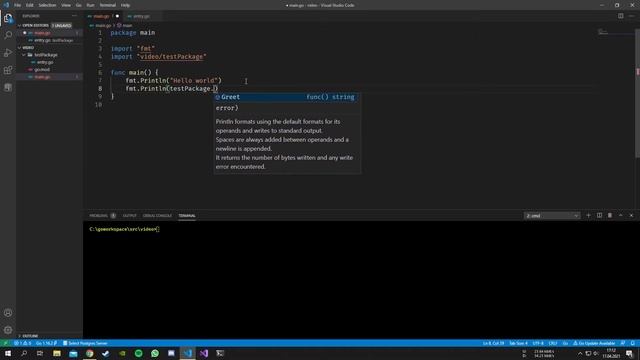Viewport: 640px width, 360px height.
Task: Click Go Update Available in status bar
Action: pyautogui.click(x=594, y=343)
